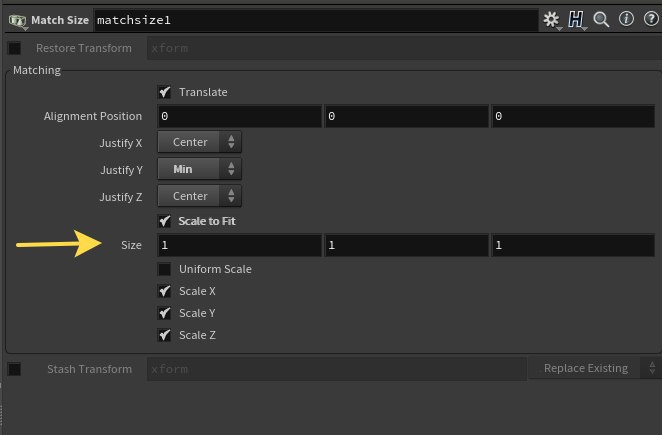Image resolution: width=662 pixels, height=435 pixels.
Task: Disable the Scale to Fit checkbox
Action: pyautogui.click(x=164, y=221)
